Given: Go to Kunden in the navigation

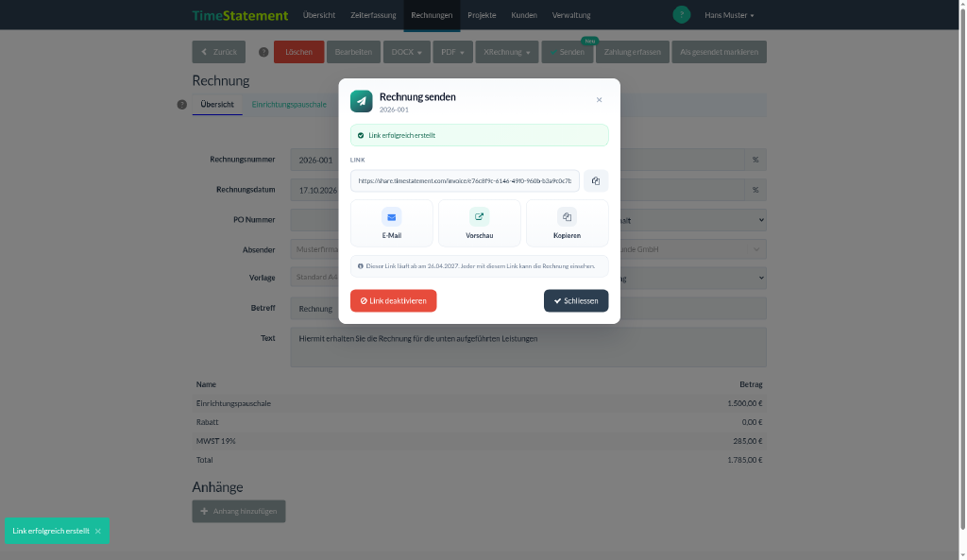Looking at the screenshot, I should point(523,15).
